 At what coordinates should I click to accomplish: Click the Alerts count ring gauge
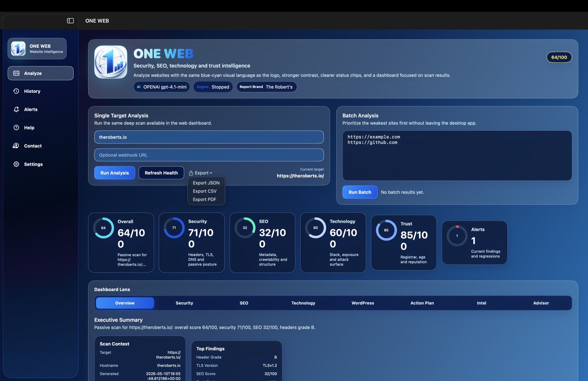(457, 236)
